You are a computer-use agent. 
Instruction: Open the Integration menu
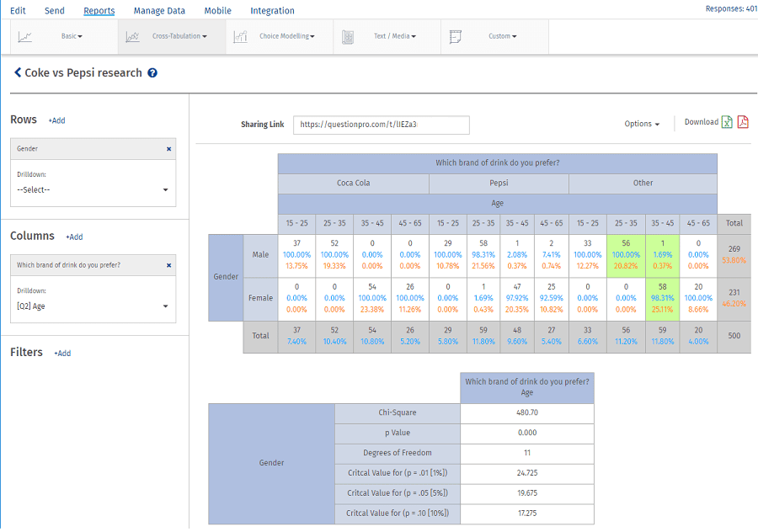[x=272, y=11]
